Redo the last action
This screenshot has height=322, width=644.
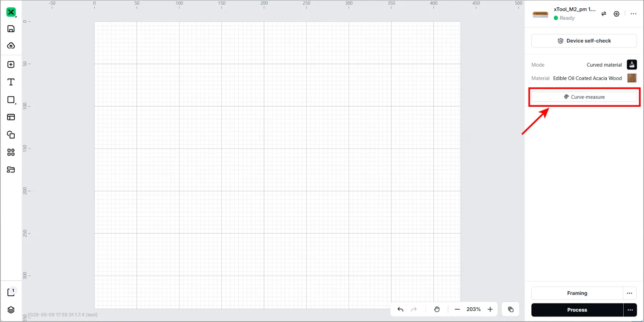[x=414, y=310]
